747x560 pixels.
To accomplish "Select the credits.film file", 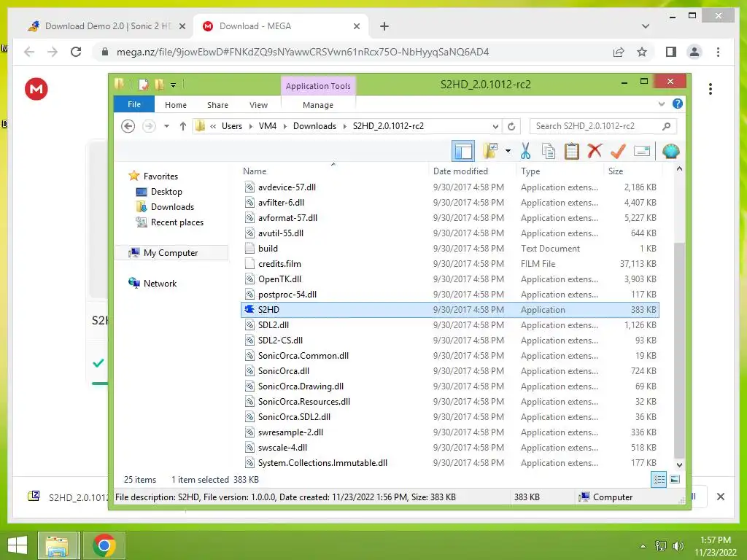I will point(449,264).
